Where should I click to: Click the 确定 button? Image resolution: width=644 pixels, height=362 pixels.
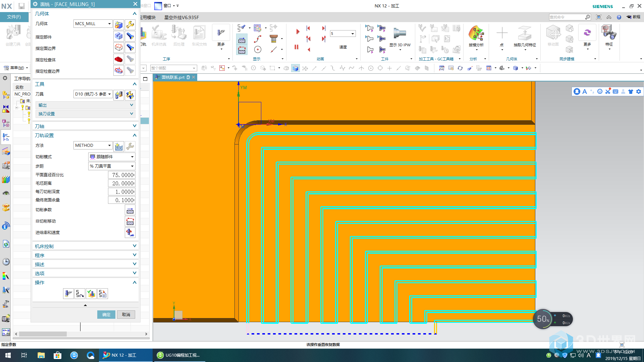coord(106,314)
